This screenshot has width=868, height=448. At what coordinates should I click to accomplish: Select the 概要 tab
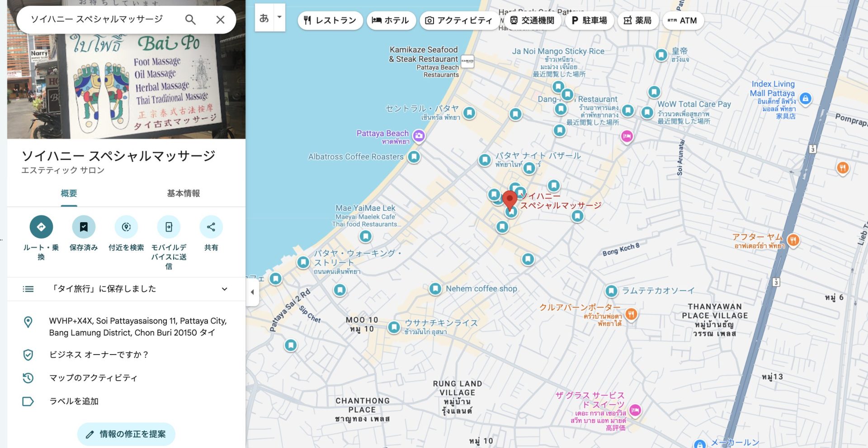click(69, 193)
